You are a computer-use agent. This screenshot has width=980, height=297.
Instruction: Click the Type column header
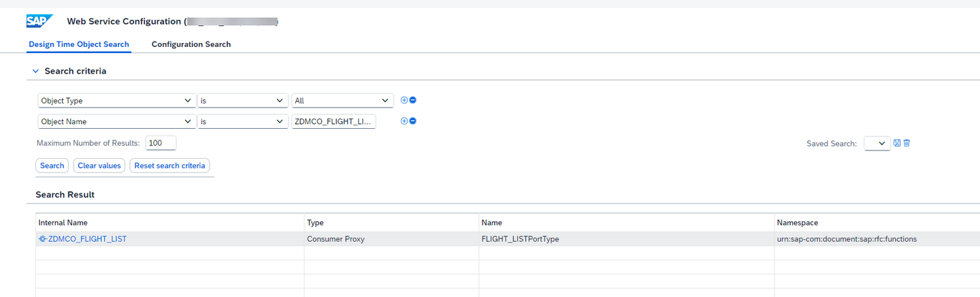pos(391,223)
